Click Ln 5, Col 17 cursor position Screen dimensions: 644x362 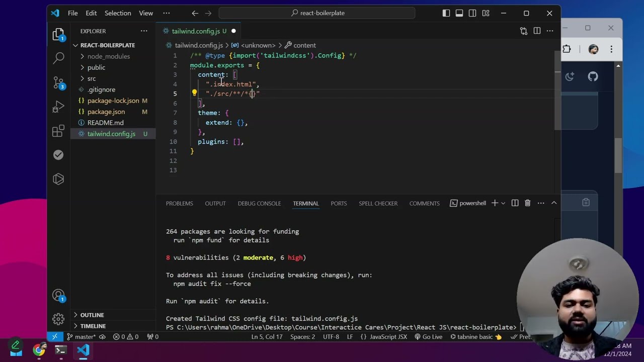coord(267,337)
